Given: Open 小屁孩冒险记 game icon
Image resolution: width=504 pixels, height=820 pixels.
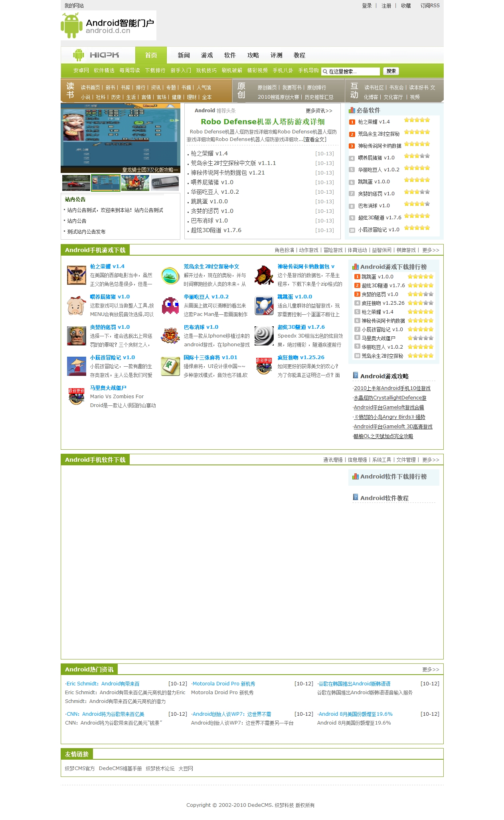Looking at the screenshot, I should 77,366.
